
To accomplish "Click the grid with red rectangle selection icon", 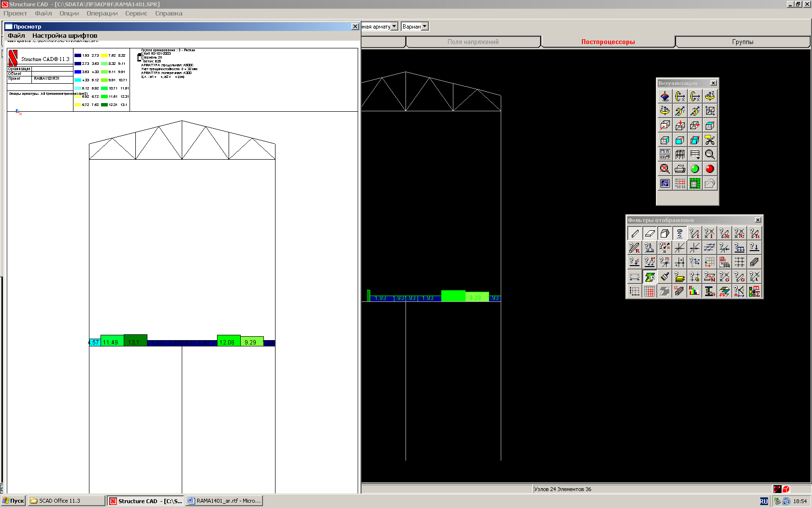I will tap(680, 183).
